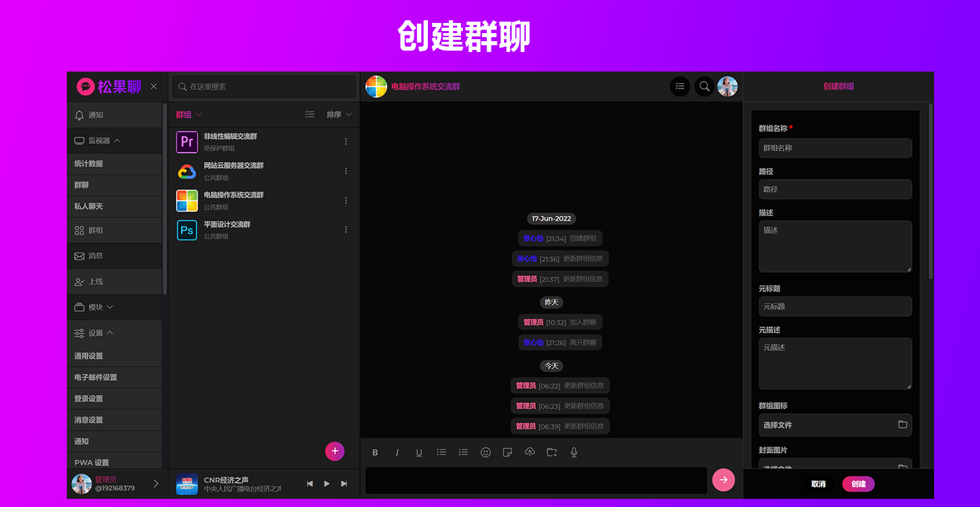Skip to next radio station
This screenshot has width=980, height=507.
[x=344, y=483]
